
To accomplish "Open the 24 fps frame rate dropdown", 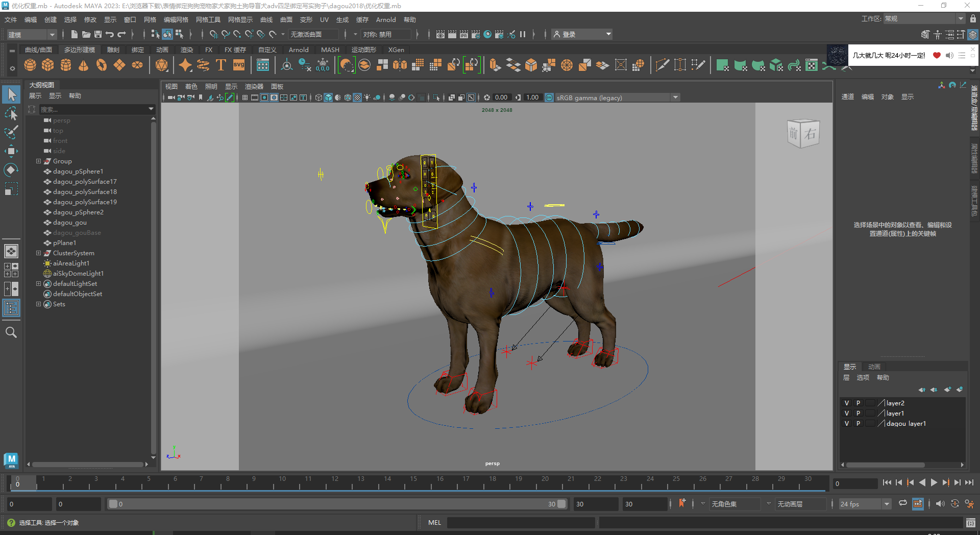I will click(866, 504).
